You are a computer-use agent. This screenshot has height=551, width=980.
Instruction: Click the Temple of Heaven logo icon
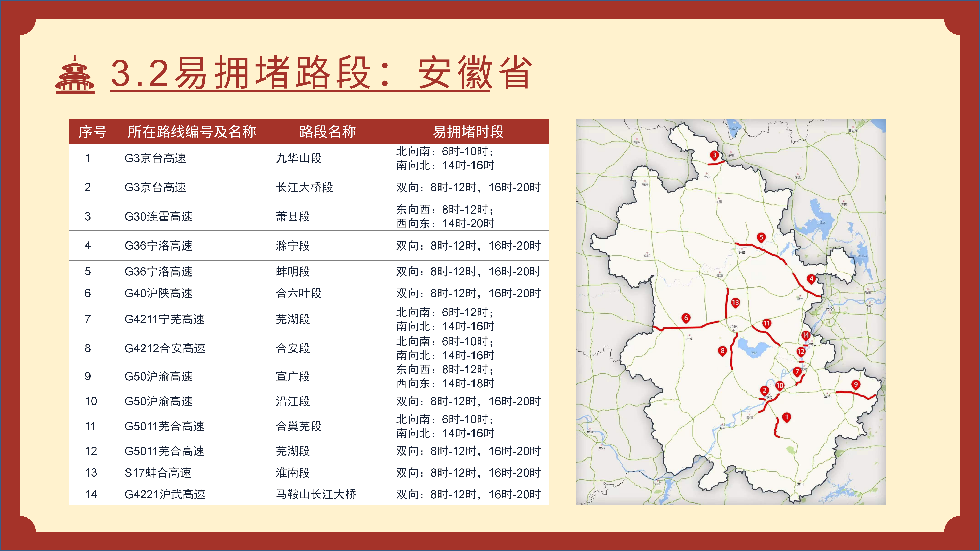75,75
